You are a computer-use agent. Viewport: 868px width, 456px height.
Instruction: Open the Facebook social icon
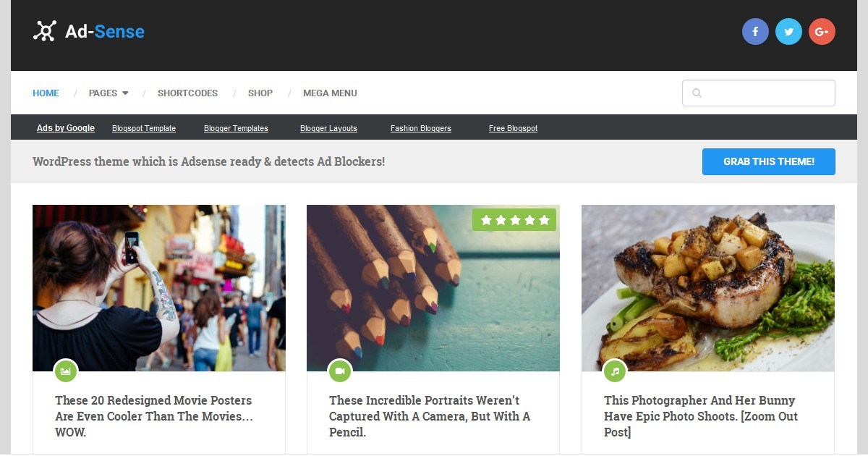point(755,32)
